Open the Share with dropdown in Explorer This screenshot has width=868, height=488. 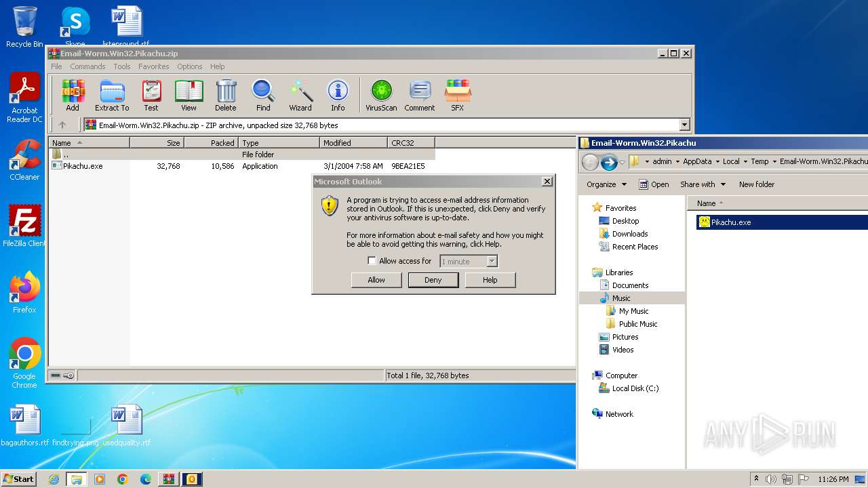point(703,184)
